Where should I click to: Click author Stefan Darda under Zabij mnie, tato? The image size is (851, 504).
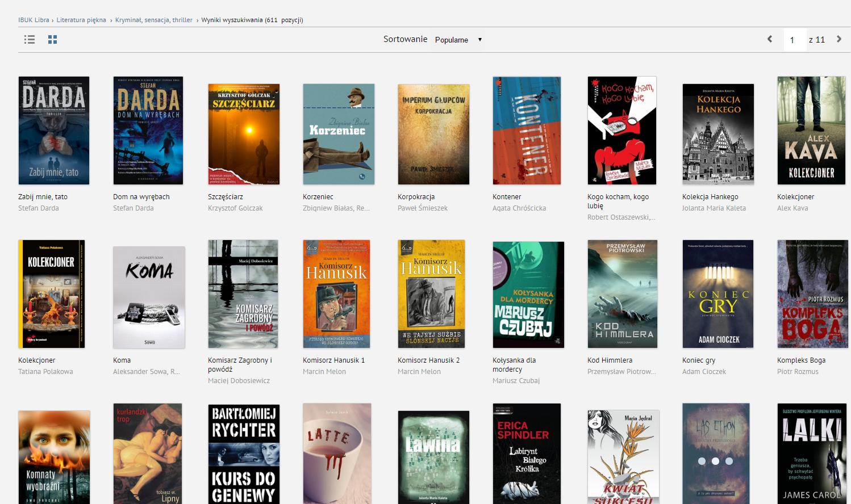39,208
